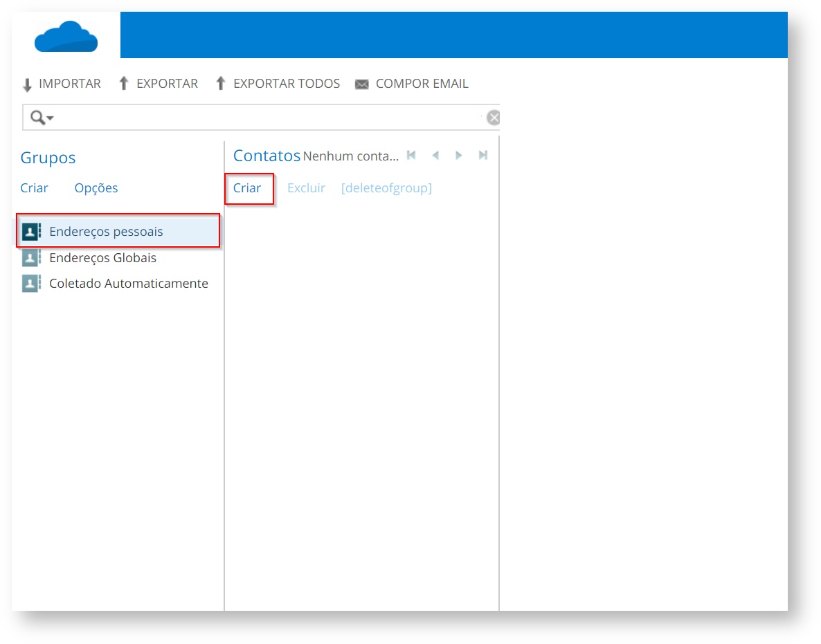Screen dimensions: 821x644
Task: Select the Endereços pessoais address book
Action: click(106, 232)
